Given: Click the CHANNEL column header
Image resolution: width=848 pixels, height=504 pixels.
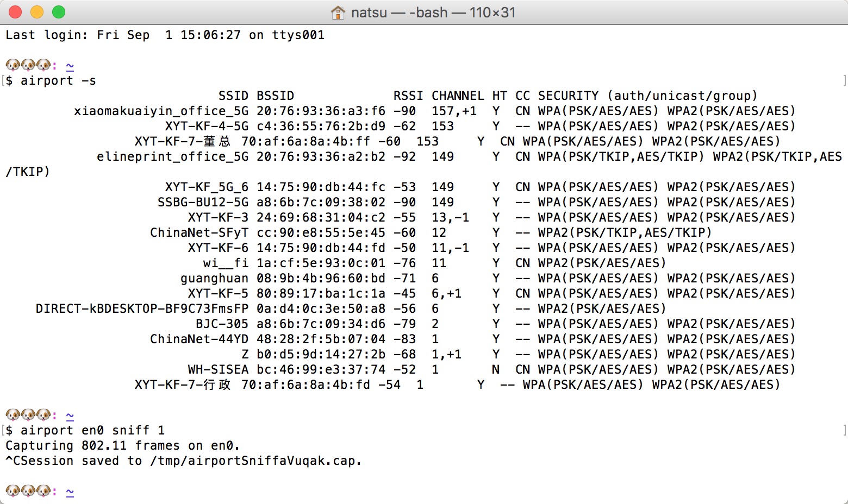Looking at the screenshot, I should click(x=457, y=96).
